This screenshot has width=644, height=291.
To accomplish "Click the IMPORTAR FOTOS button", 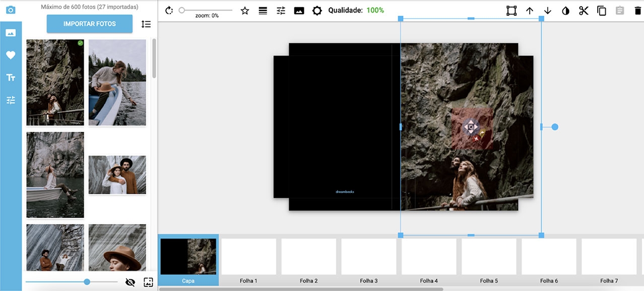I will coord(90,24).
